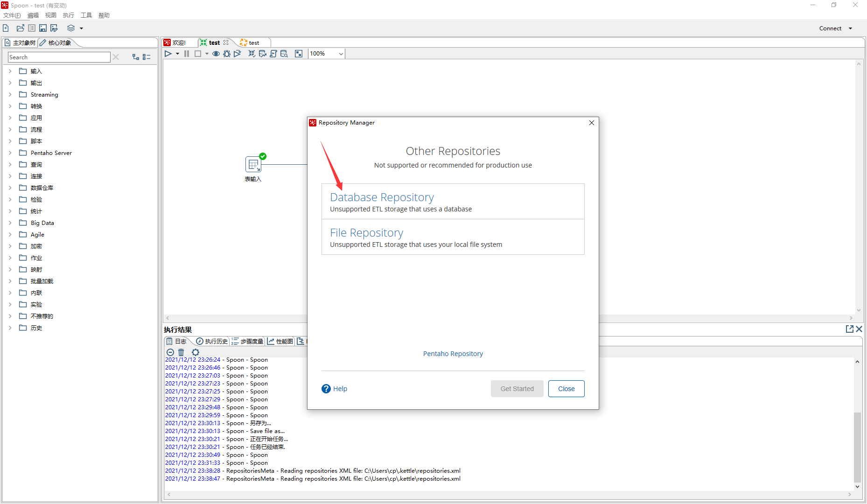Click the Get Started button

coord(517,389)
